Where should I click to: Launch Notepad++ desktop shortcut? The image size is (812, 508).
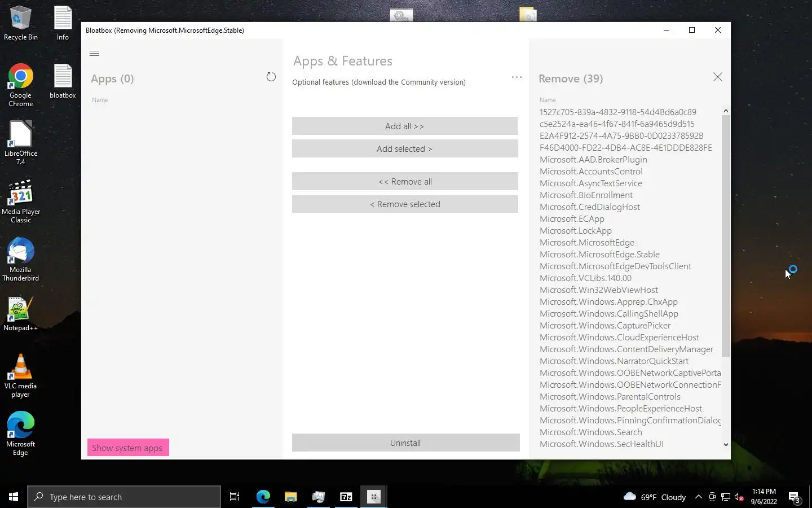[21, 314]
